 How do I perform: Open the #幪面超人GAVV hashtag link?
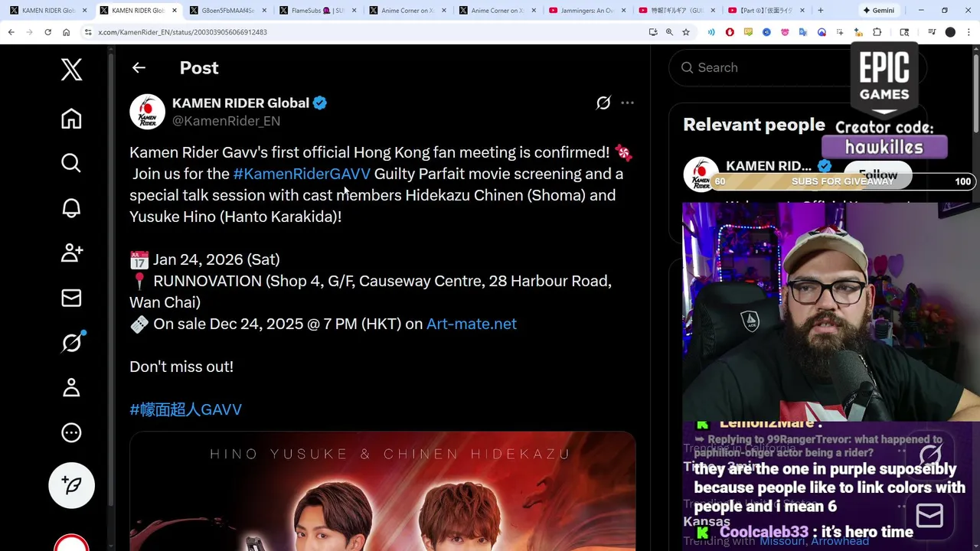(x=186, y=409)
